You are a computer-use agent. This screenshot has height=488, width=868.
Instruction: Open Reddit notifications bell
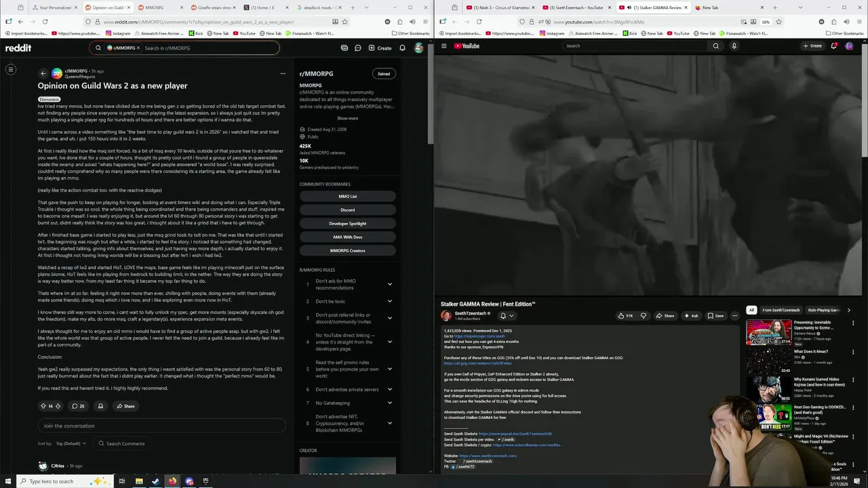[x=402, y=48]
